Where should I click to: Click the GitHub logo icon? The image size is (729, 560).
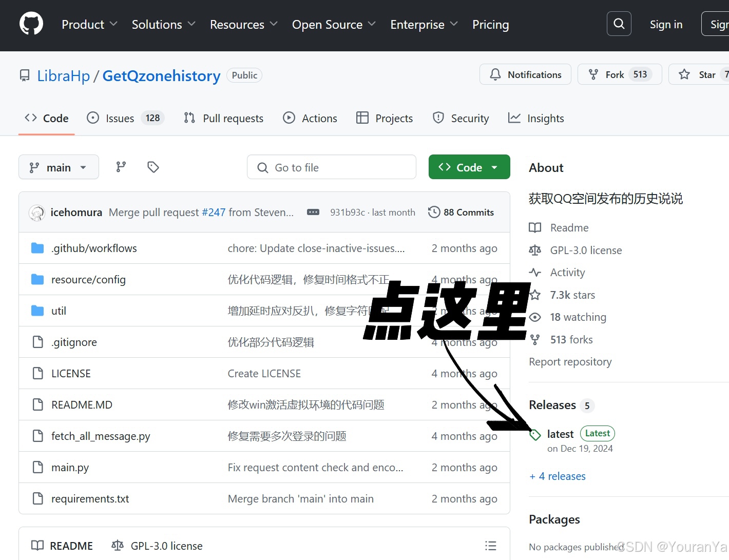pyautogui.click(x=31, y=24)
